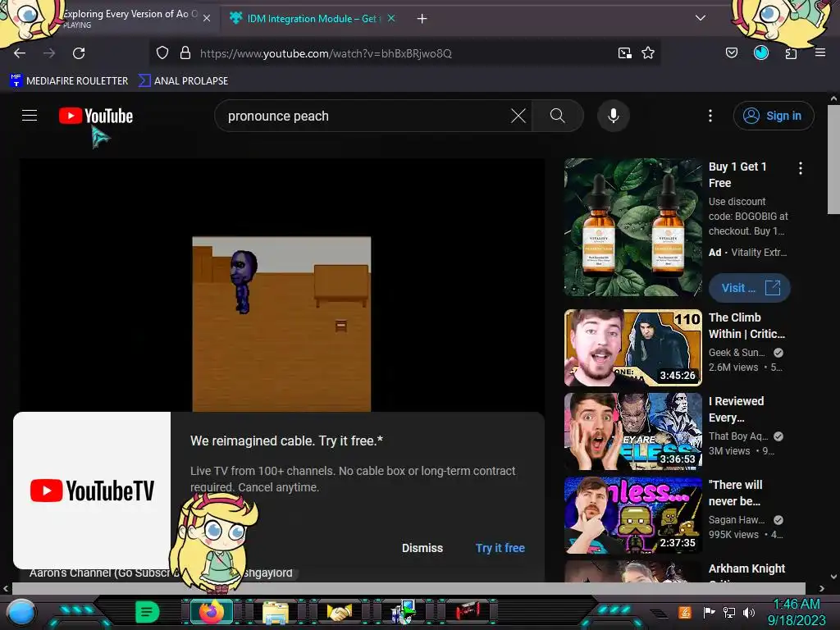
Task: Open the second bookmarks toolbar entry
Action: (x=183, y=81)
